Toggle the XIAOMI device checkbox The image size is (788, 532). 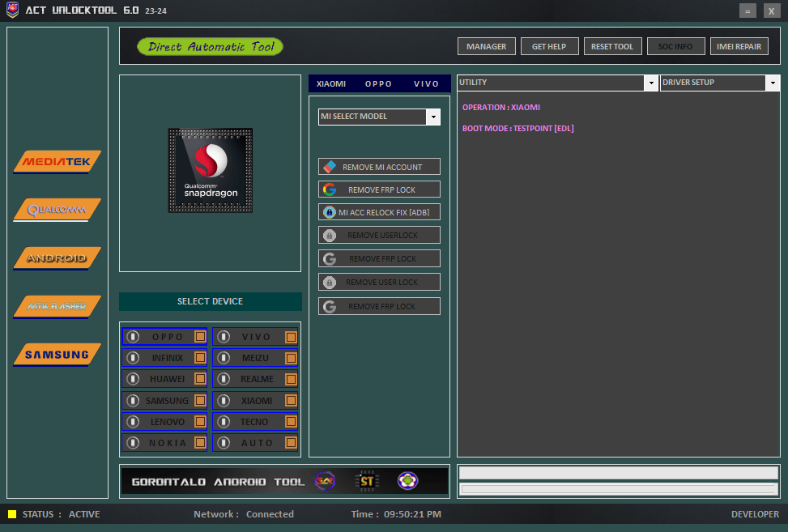click(291, 401)
